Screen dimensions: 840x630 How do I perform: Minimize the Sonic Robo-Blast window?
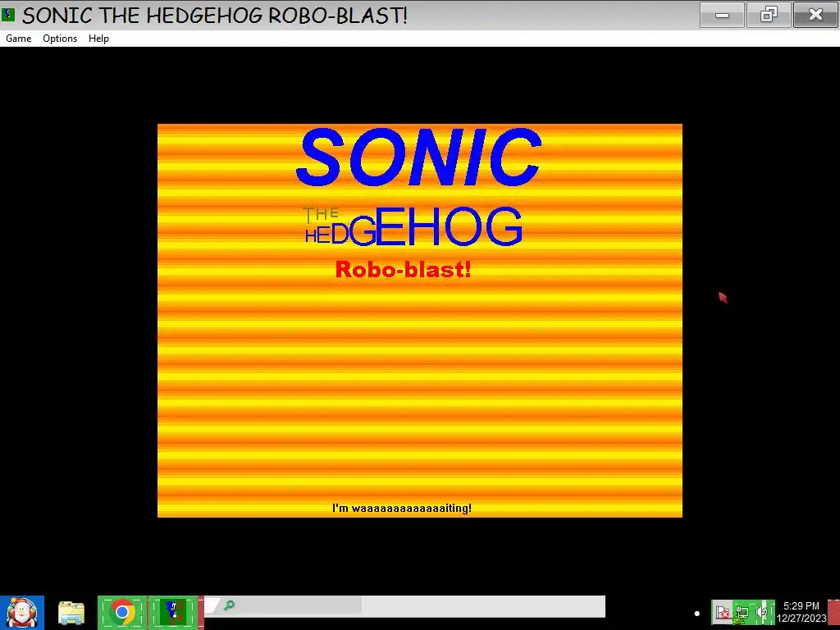[x=722, y=15]
